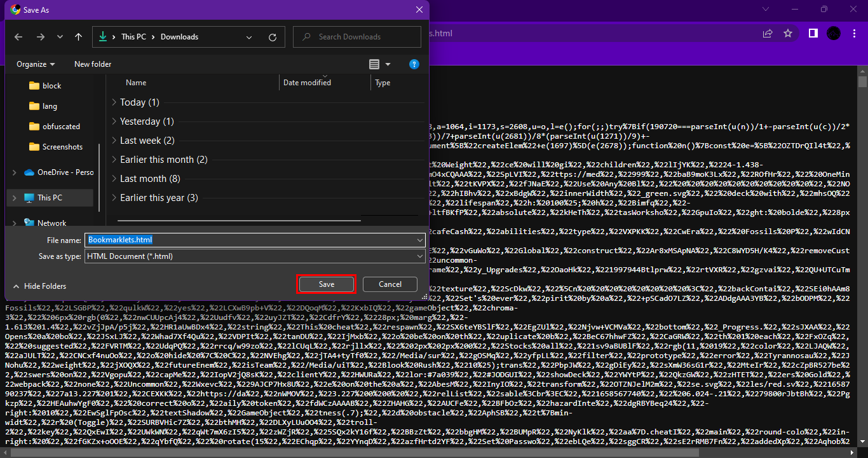
Task: Open the 'Save as type' dropdown
Action: pyautogui.click(x=255, y=256)
